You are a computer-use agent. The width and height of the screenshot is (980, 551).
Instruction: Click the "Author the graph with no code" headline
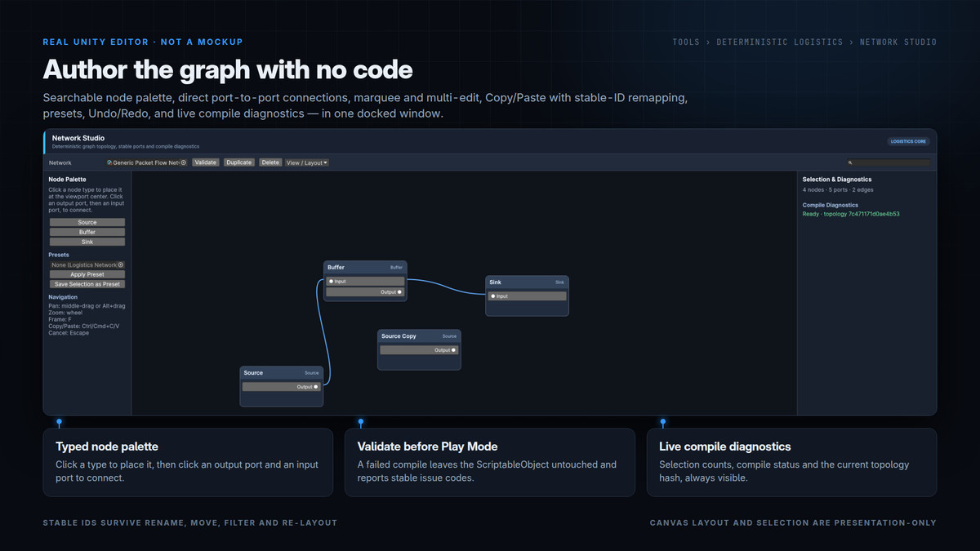pyautogui.click(x=228, y=69)
